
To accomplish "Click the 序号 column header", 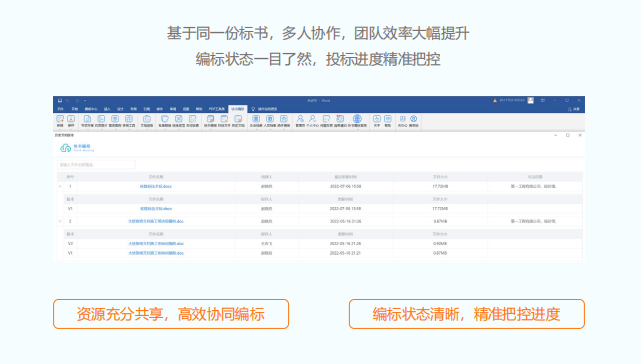I will point(70,177).
